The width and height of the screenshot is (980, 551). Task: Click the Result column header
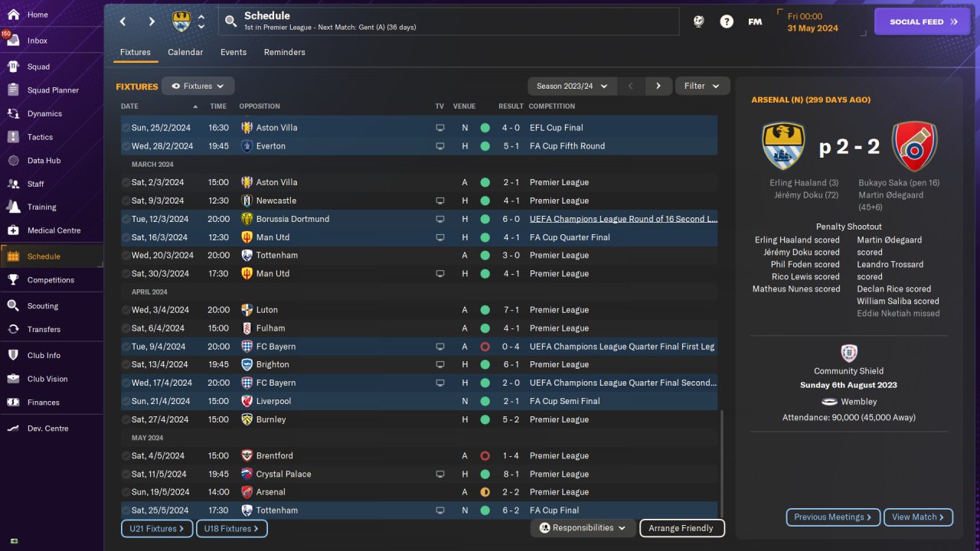(x=511, y=106)
